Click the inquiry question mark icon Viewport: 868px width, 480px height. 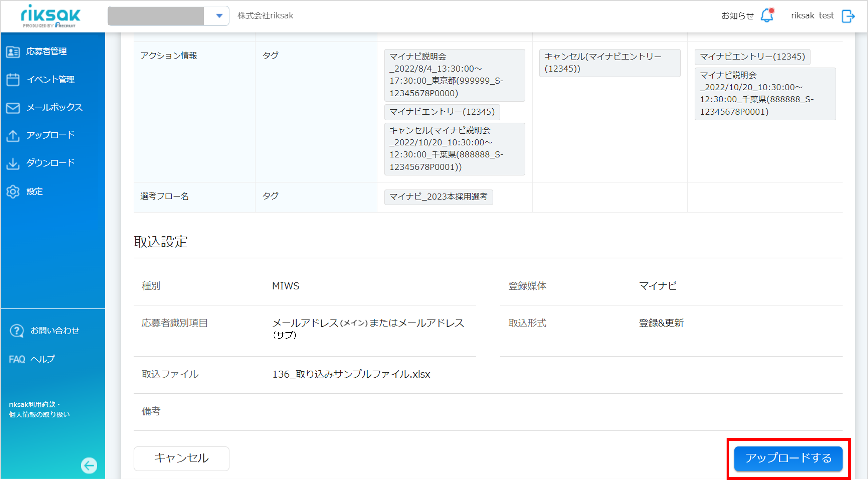pyautogui.click(x=16, y=331)
